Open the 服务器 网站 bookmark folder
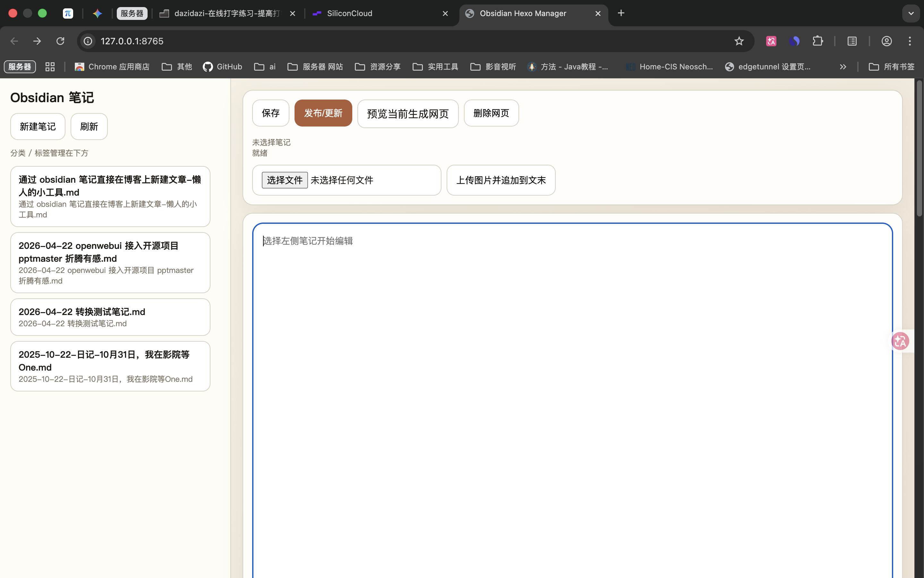Screen dimensions: 924x578 tap(315, 66)
